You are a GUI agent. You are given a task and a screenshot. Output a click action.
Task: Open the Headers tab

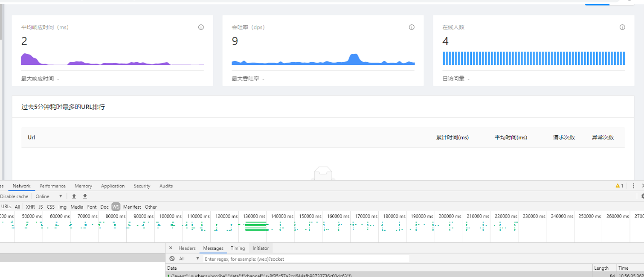point(187,248)
